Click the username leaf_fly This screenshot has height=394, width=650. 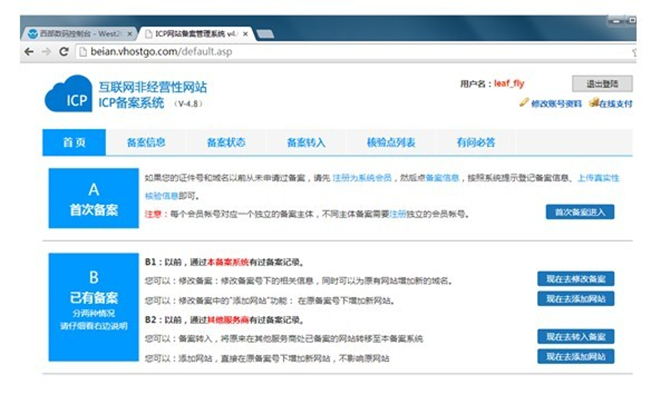(x=509, y=83)
